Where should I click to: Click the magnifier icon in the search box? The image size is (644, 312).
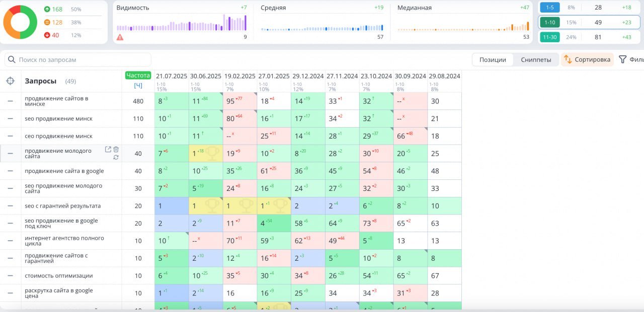pyautogui.click(x=12, y=59)
